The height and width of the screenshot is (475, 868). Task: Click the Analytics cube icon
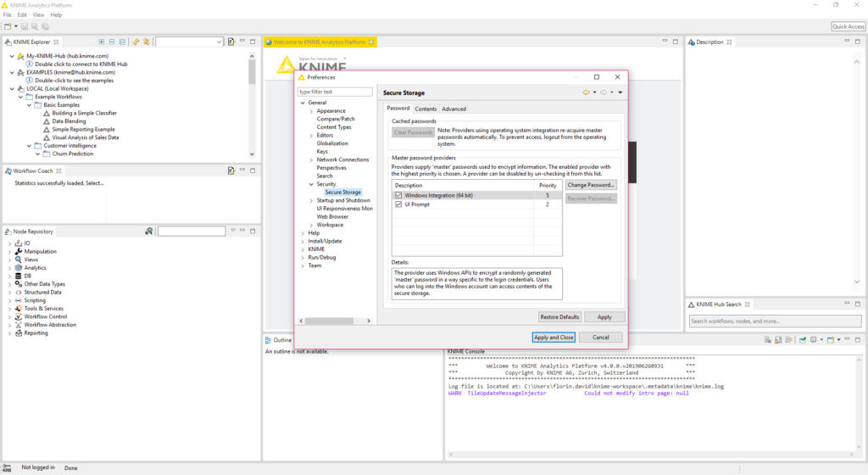19,267
